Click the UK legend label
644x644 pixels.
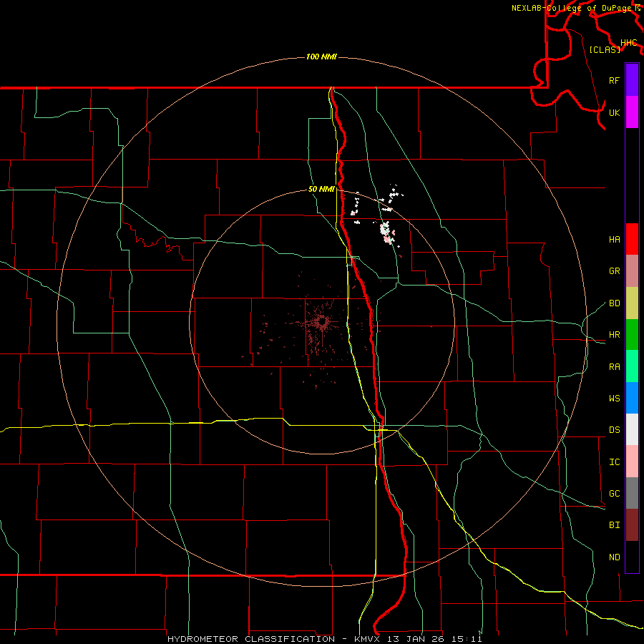coord(614,112)
